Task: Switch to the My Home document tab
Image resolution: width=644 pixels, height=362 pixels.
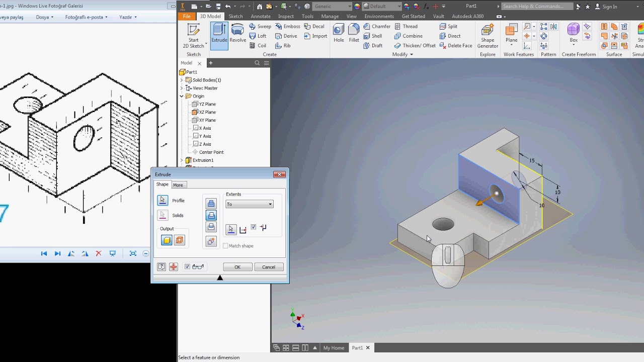Action: (x=334, y=348)
